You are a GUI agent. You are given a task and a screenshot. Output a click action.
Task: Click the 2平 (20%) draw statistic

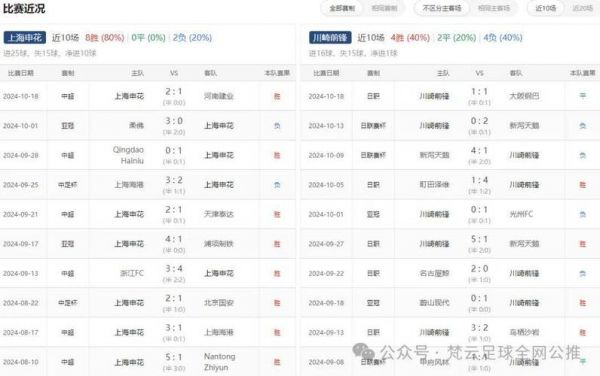pos(457,37)
